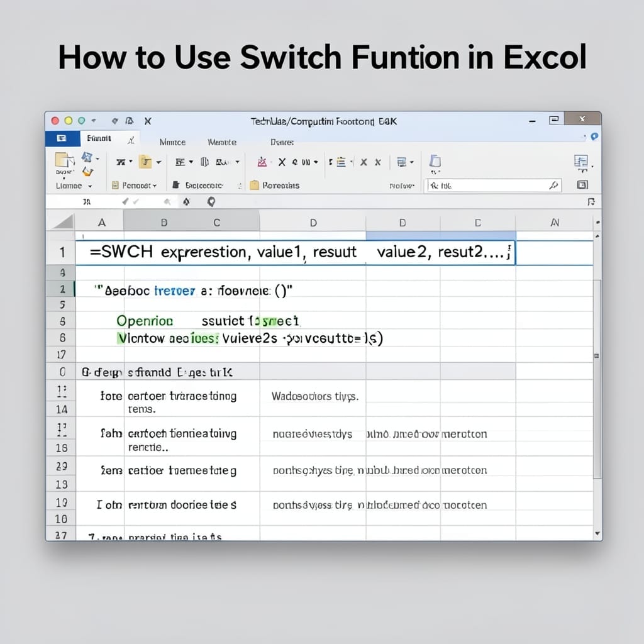
Task: Click into the ribbon search box
Action: pos(493,186)
